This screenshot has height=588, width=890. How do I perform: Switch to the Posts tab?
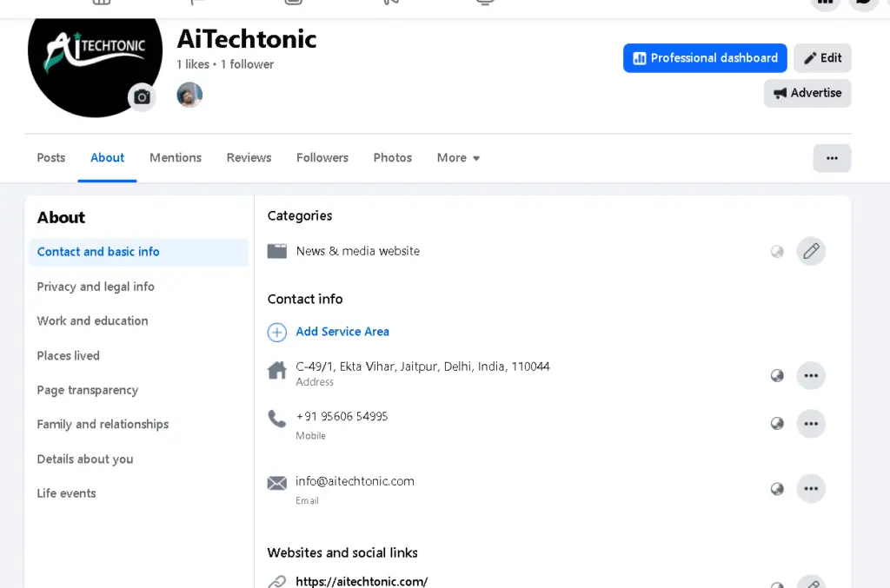click(51, 157)
